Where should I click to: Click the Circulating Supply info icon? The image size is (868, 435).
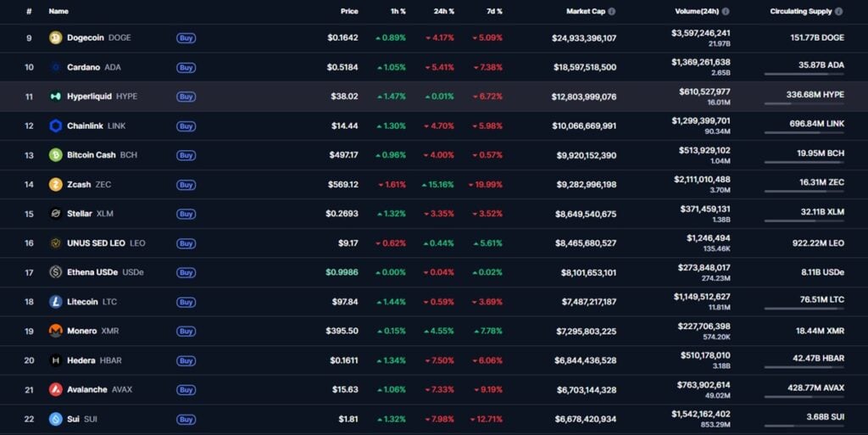pos(839,12)
